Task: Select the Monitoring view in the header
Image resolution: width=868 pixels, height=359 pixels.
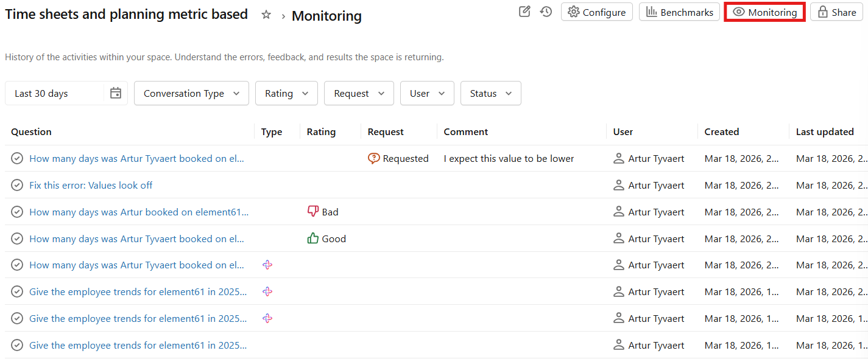Action: click(764, 12)
